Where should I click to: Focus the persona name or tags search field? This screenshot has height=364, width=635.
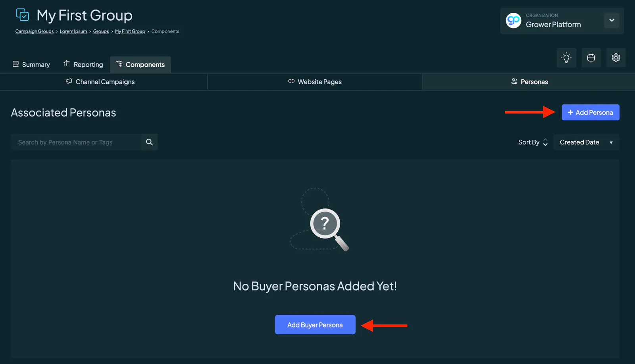[x=76, y=142]
